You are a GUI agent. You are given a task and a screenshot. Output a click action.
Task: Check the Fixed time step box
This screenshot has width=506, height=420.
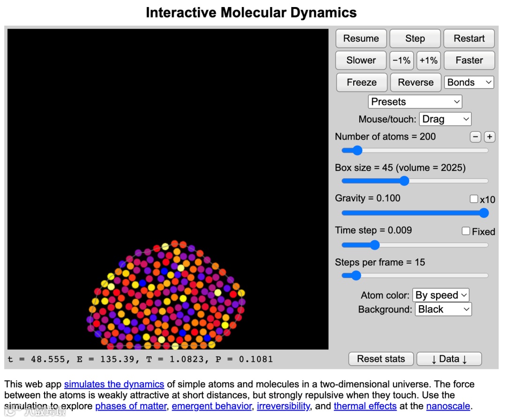(466, 231)
